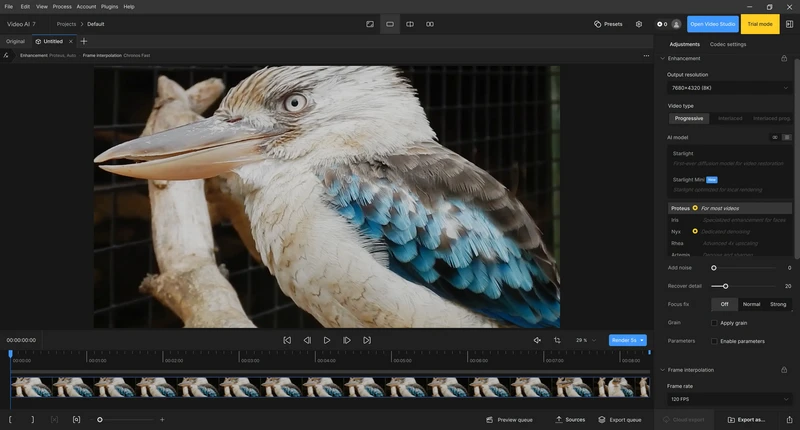Play the video preview
This screenshot has width=800, height=430.
pyautogui.click(x=327, y=340)
